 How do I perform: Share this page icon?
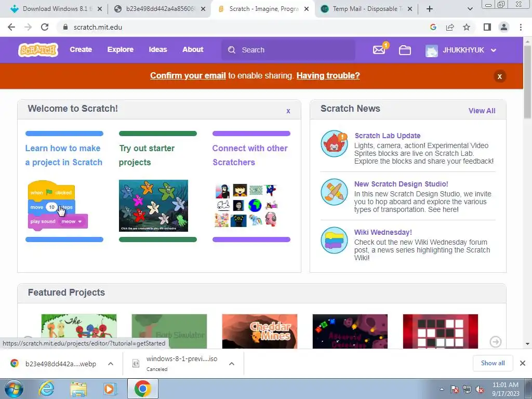pyautogui.click(x=450, y=27)
